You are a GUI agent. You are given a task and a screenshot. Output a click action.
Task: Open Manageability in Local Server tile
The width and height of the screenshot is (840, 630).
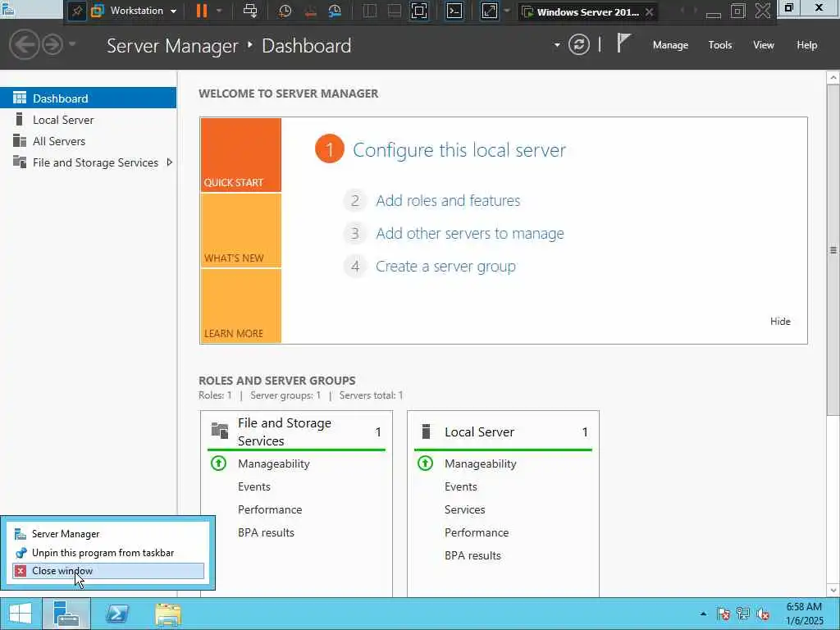click(x=480, y=463)
